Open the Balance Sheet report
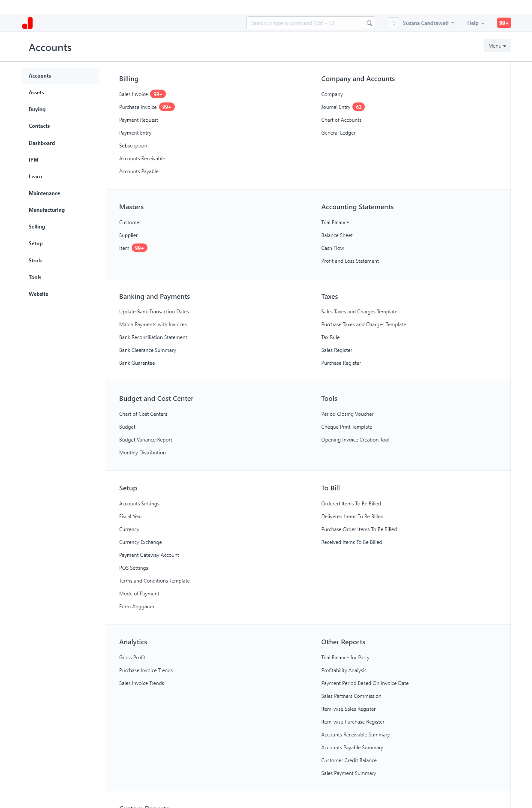This screenshot has height=808, width=532. (x=337, y=235)
